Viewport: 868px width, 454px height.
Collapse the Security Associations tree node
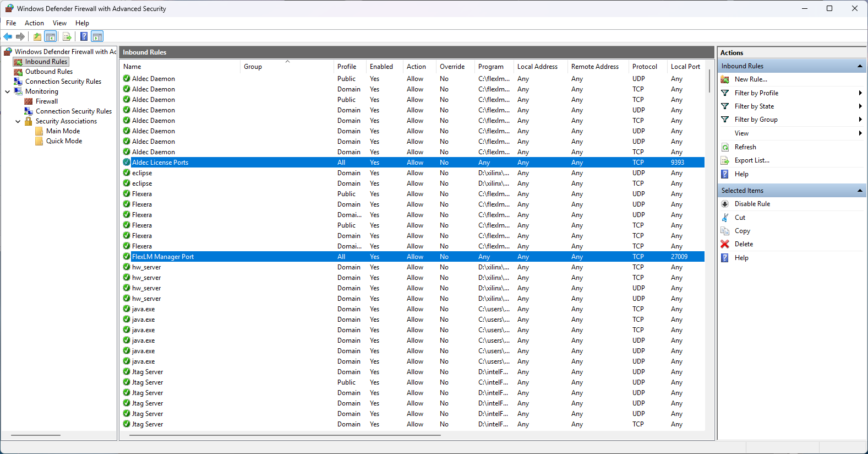[18, 121]
